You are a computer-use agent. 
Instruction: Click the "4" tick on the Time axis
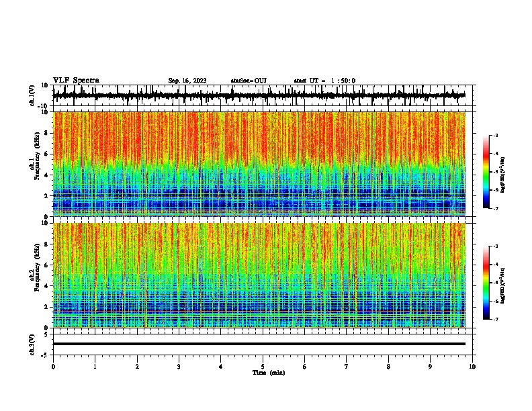[221, 367]
